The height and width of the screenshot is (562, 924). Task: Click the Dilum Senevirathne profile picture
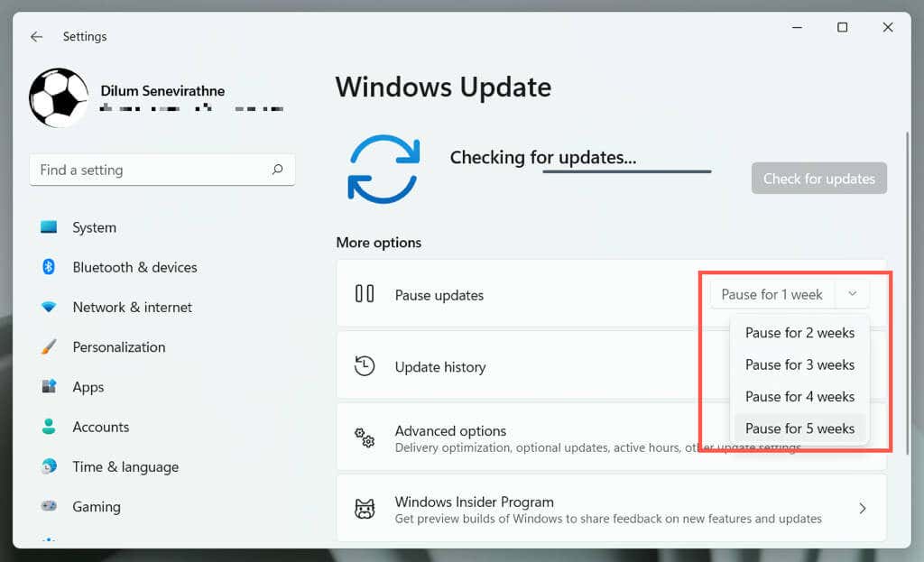click(58, 97)
